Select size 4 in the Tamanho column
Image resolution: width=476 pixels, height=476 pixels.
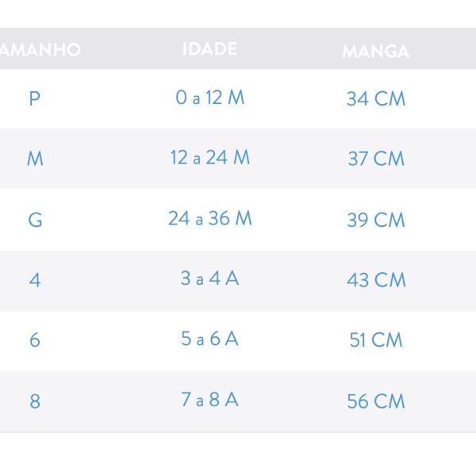[x=35, y=280]
